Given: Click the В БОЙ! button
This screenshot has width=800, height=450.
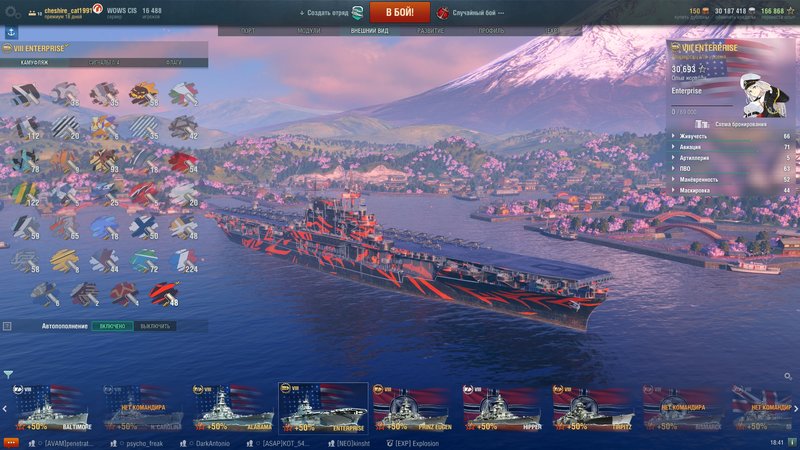Looking at the screenshot, I should [x=399, y=12].
